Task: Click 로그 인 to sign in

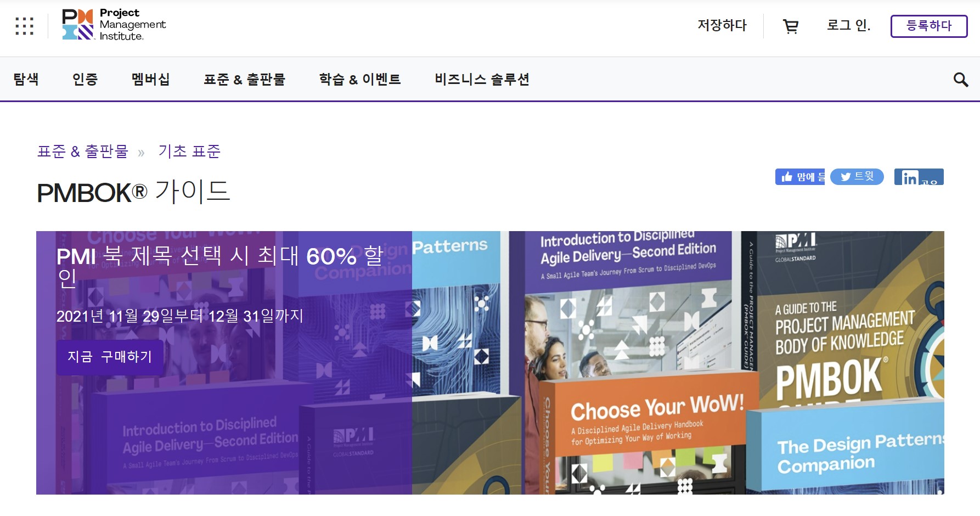Action: [x=848, y=25]
